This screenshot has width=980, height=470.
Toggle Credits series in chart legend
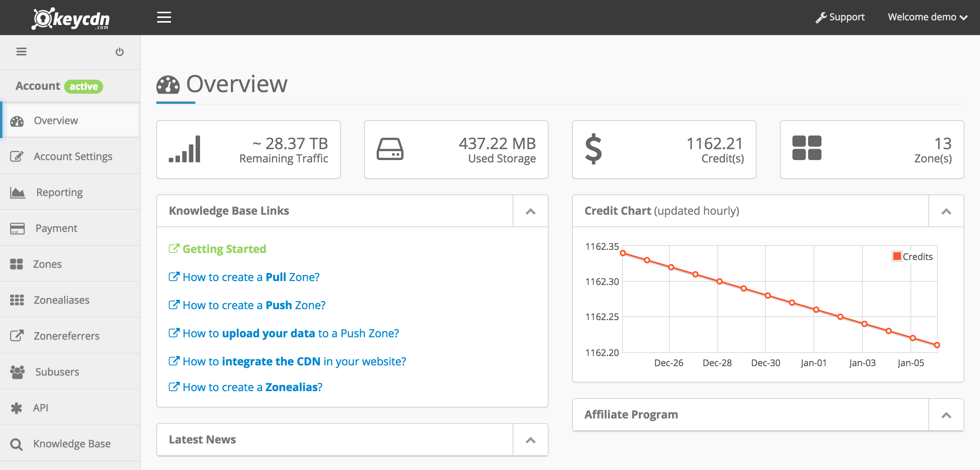910,256
